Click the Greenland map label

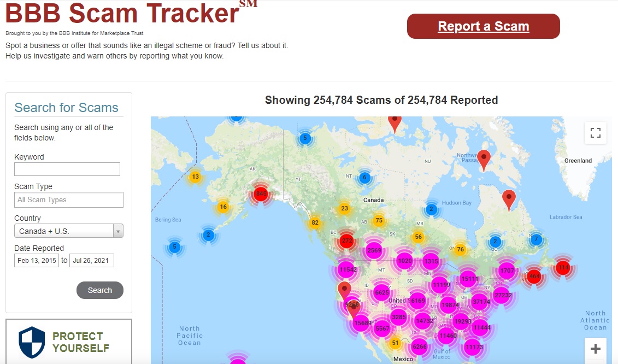click(578, 161)
